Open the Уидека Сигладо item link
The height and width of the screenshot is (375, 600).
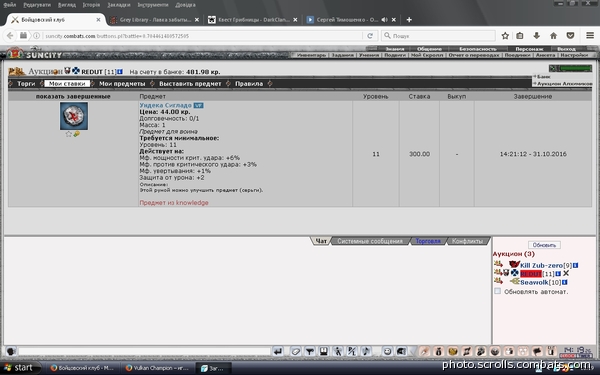point(165,105)
